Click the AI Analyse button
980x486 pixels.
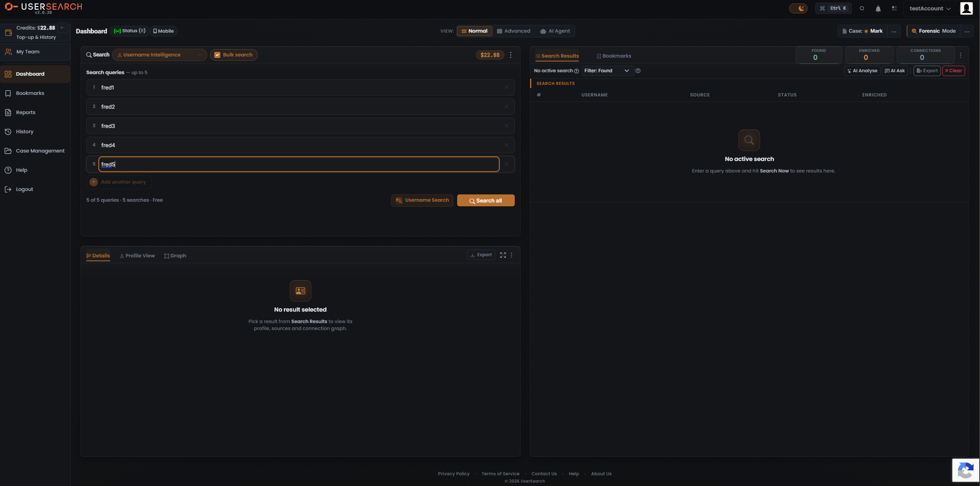862,71
